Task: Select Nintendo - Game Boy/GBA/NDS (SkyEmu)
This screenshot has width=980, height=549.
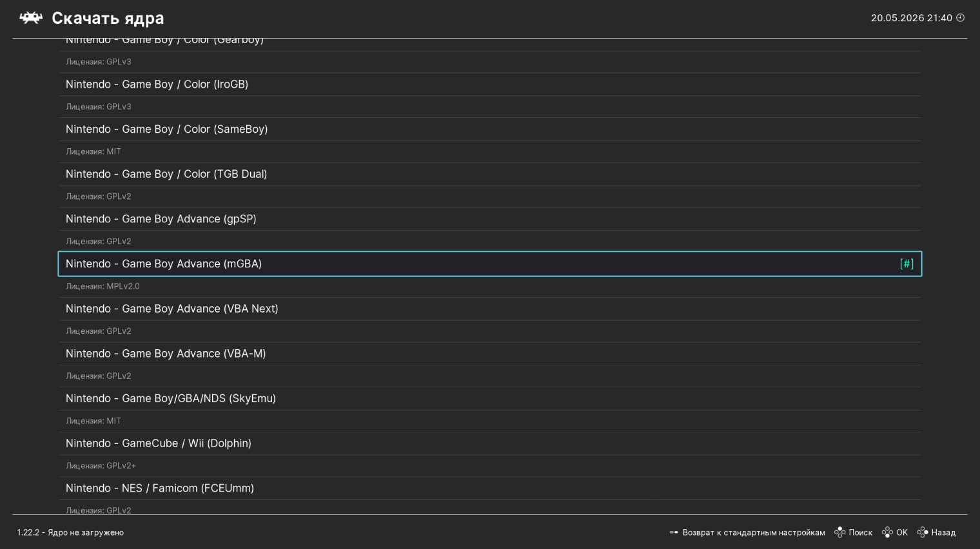Action: click(490, 398)
